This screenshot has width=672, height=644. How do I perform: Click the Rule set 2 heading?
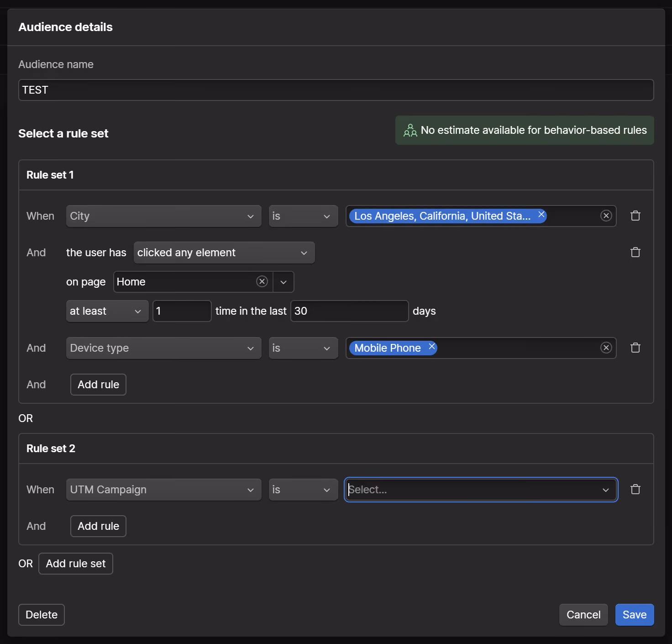(51, 449)
